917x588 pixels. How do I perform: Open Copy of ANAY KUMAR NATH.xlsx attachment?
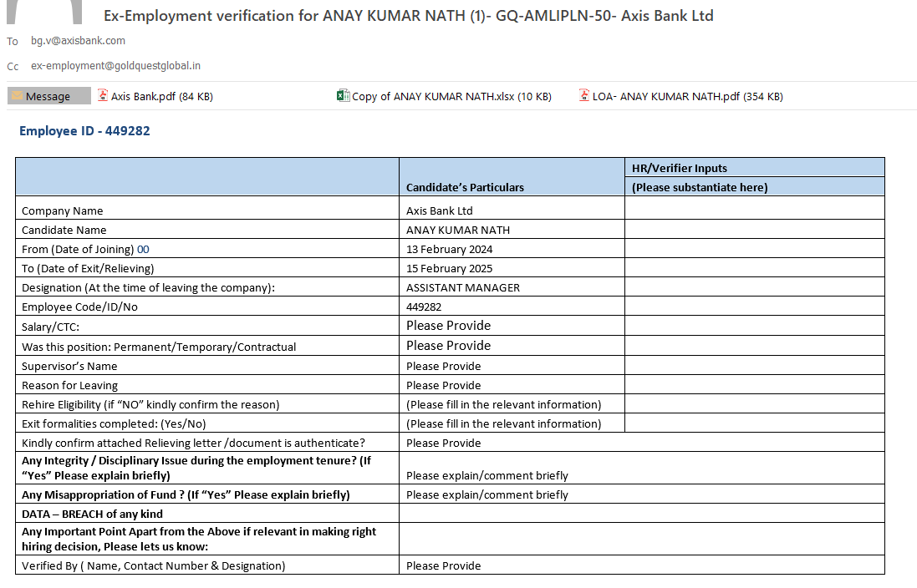point(451,96)
